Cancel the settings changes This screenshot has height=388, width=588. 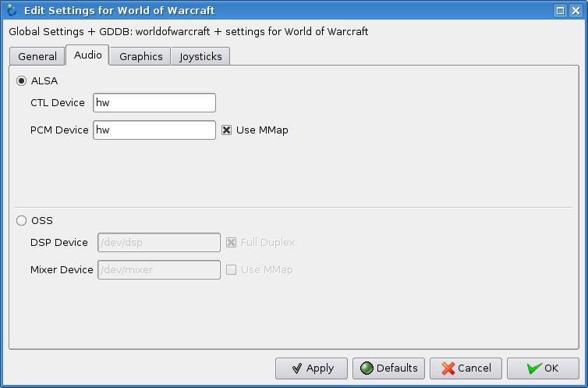(x=466, y=368)
